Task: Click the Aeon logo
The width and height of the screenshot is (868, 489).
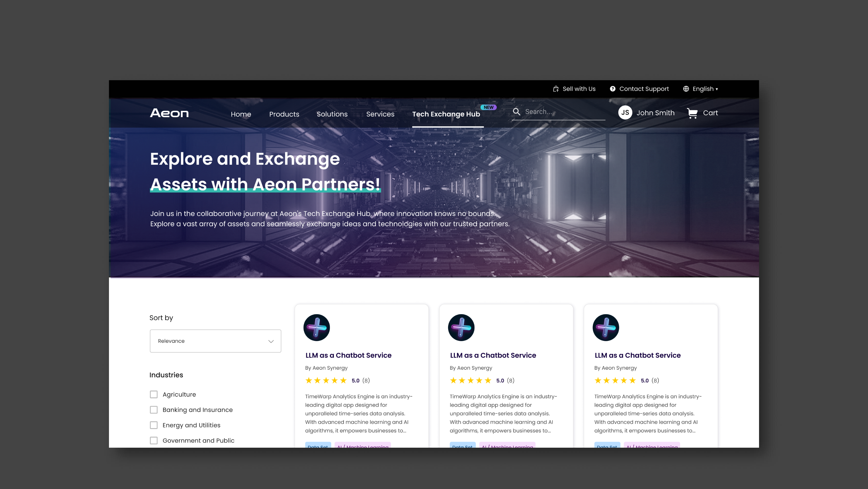Action: tap(169, 113)
